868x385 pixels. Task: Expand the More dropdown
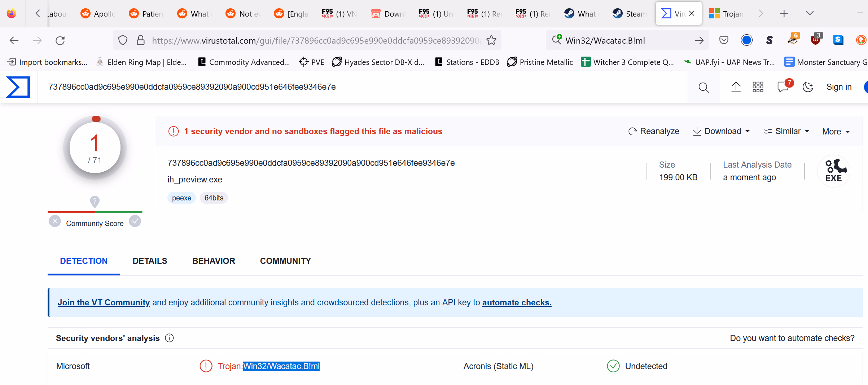pos(836,132)
